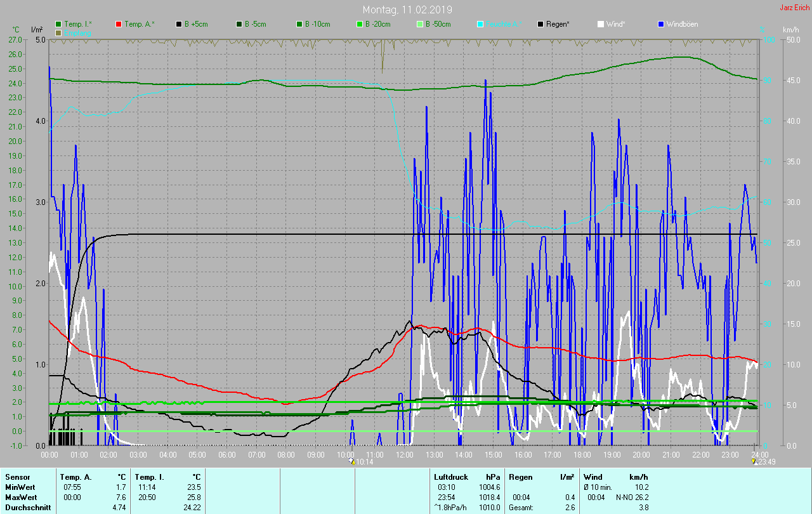Pick the B -10cm legend swatch
This screenshot has width=812, height=514.
tap(299, 24)
